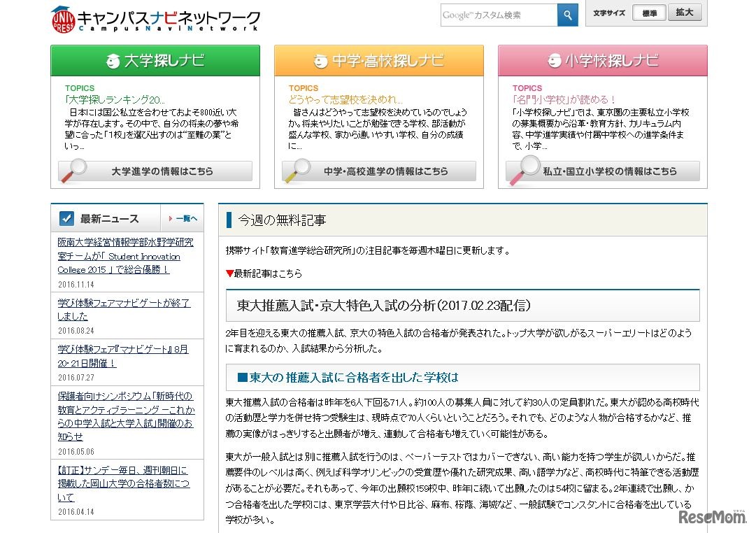Click the blue checkmark on 最新ニュース panel

click(66, 218)
